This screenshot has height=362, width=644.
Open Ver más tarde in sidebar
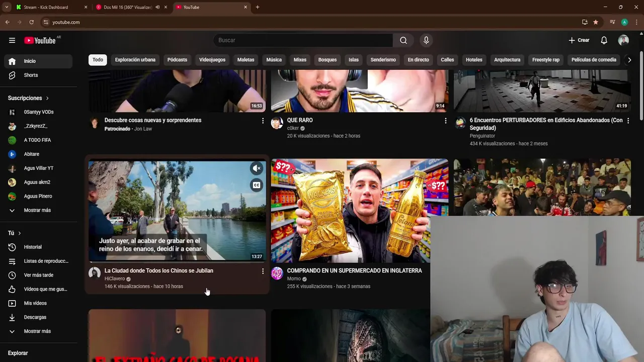pyautogui.click(x=38, y=275)
